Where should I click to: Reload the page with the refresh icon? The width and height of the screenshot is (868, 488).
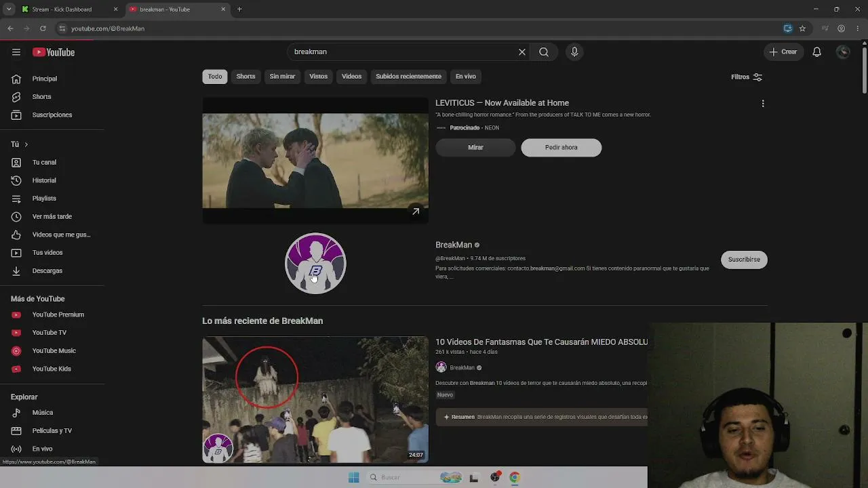point(43,28)
